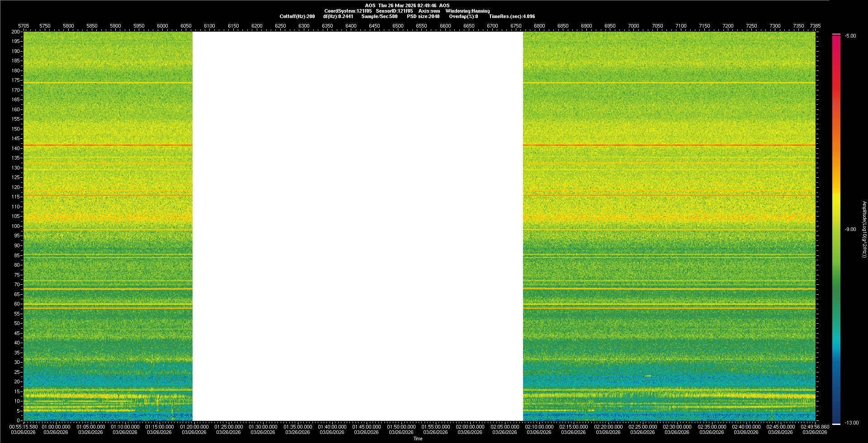The height and width of the screenshot is (443, 868).
Task: Click the 6500 tick on top axis
Action: (x=398, y=26)
